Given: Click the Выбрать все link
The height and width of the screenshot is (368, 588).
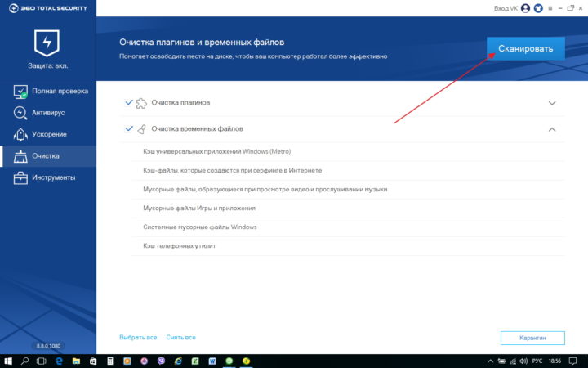Looking at the screenshot, I should (138, 337).
